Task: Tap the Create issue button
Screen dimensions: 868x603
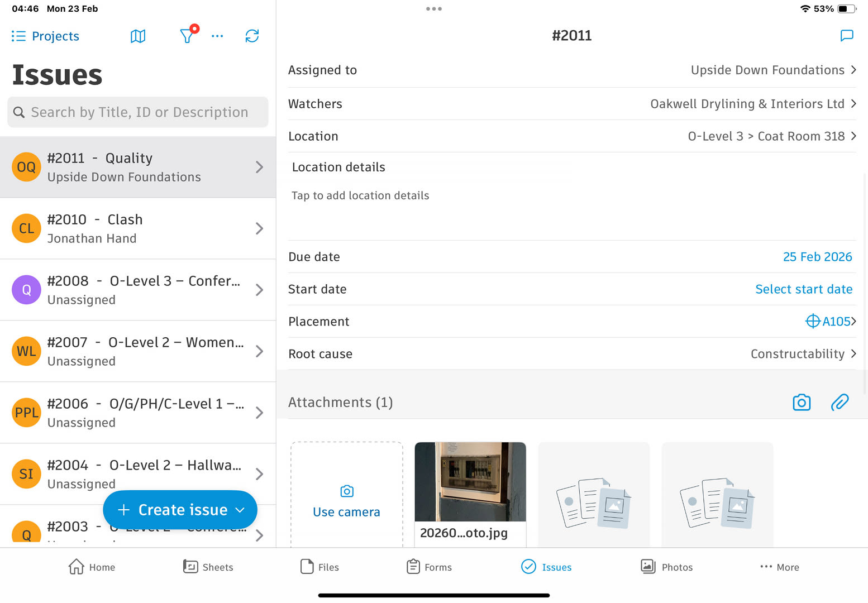Action: point(180,510)
